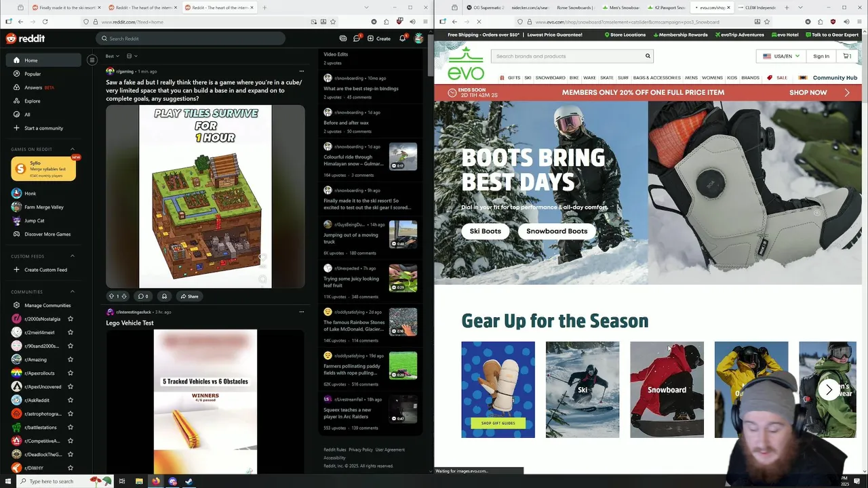
Task: Upvote the r/gaming post
Action: point(112,296)
